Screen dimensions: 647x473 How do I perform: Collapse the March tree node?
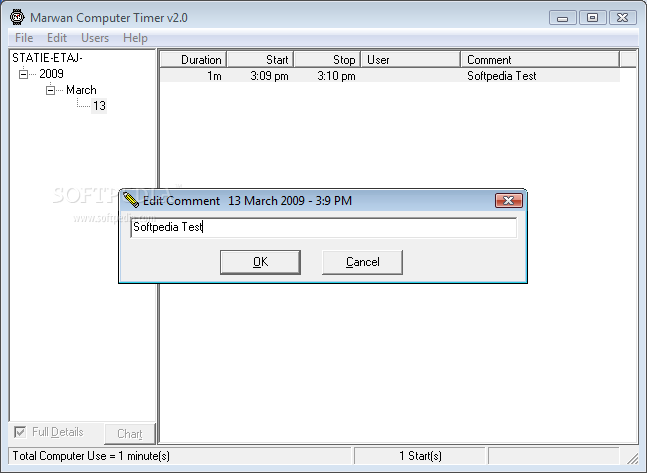pyautogui.click(x=50, y=90)
